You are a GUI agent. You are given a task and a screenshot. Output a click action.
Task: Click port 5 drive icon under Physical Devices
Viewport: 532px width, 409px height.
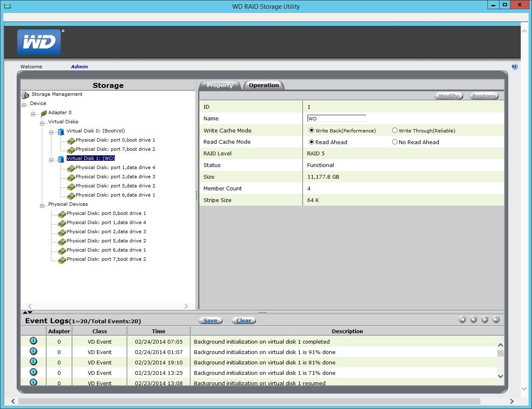[x=62, y=242]
